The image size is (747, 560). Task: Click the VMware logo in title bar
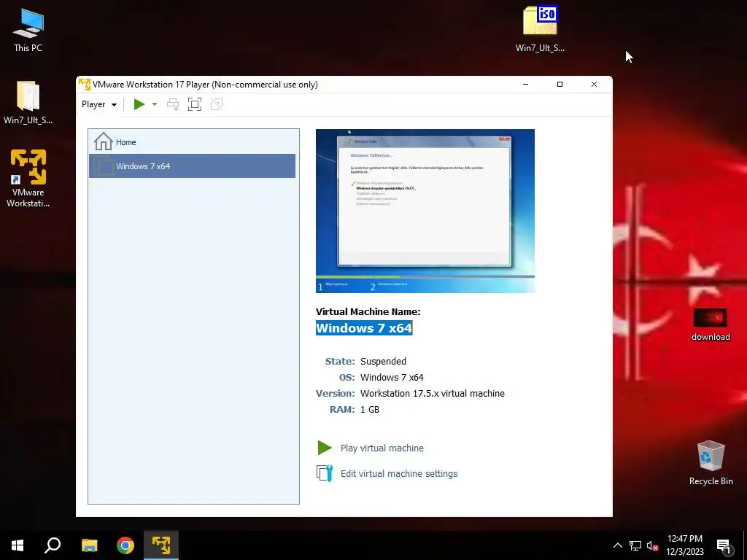pyautogui.click(x=85, y=85)
